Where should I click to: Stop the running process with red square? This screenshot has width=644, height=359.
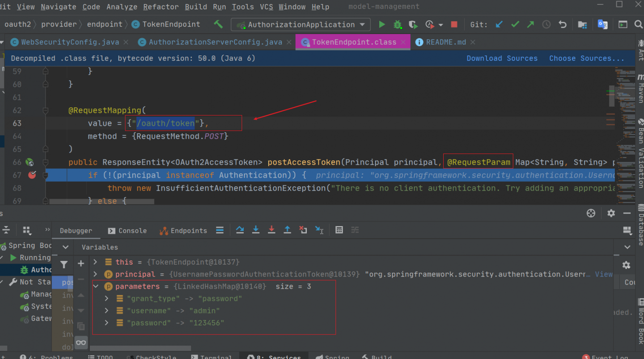pos(454,25)
